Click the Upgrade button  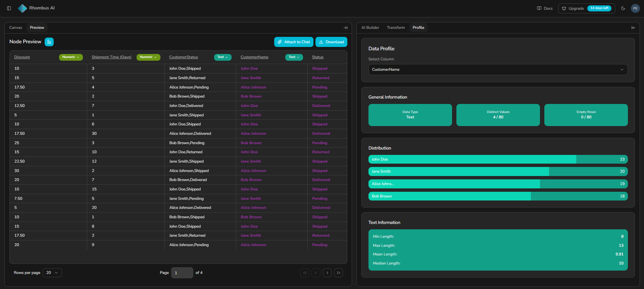[586, 8]
